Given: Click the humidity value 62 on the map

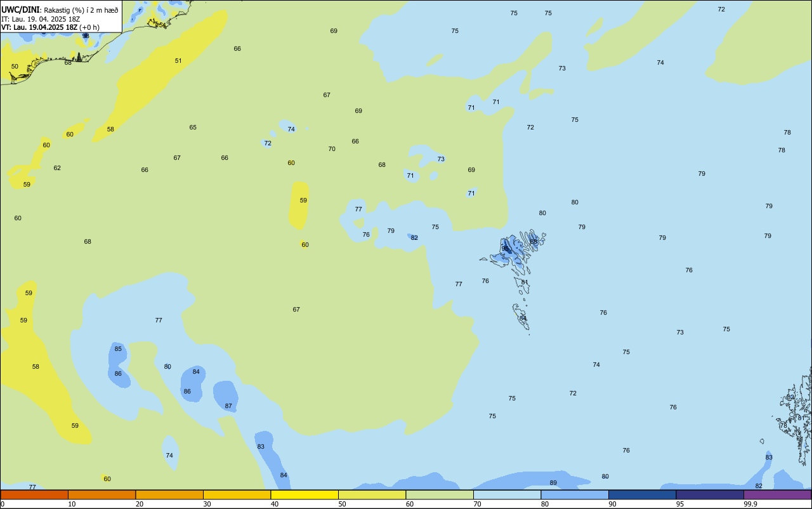Looking at the screenshot, I should (x=57, y=168).
